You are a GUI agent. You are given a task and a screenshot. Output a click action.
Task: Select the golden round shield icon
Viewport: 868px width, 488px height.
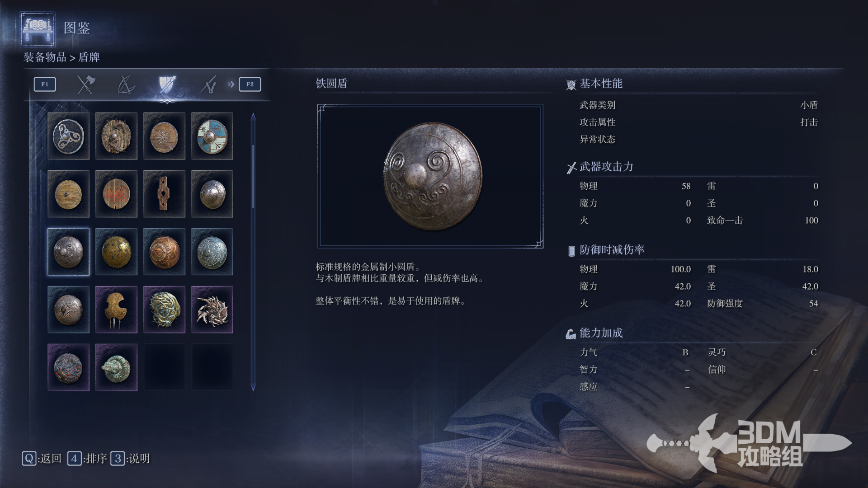[x=116, y=252]
